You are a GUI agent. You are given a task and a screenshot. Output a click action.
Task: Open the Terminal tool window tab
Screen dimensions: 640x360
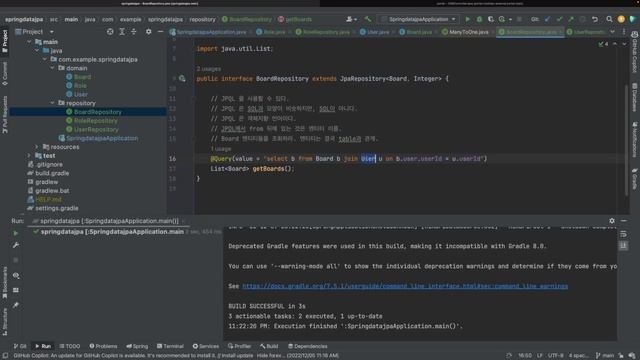click(x=170, y=346)
